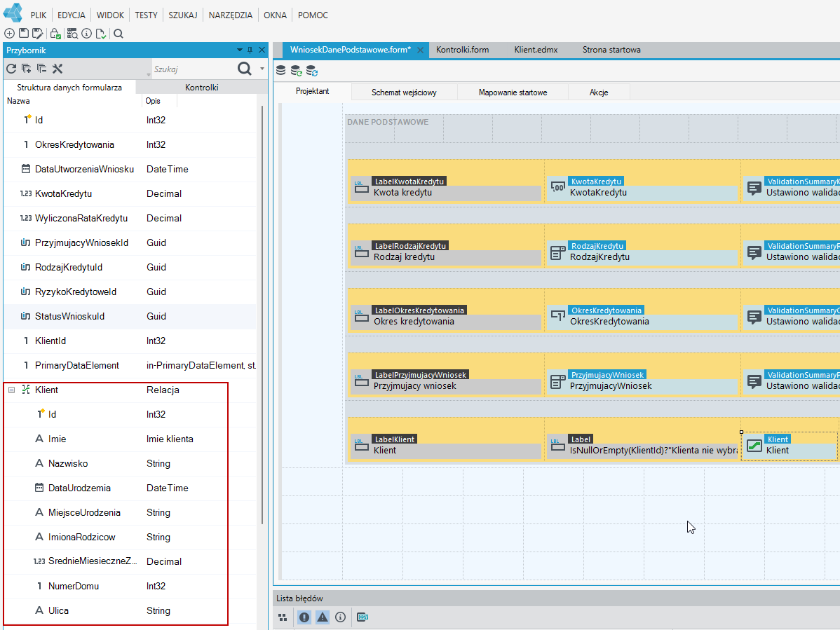840x630 pixels.
Task: Click the database icon with green refresh arrow
Action: [x=297, y=71]
